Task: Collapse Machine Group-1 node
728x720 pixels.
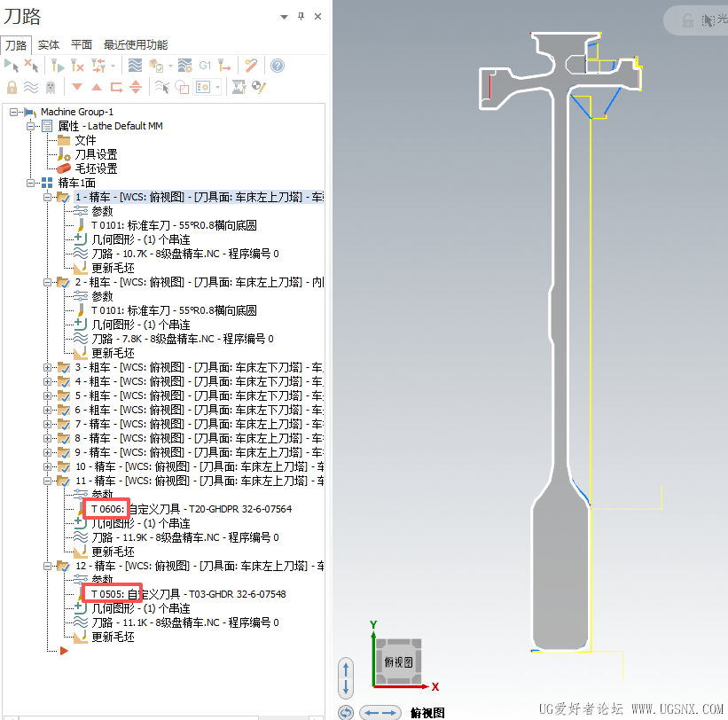Action: (13, 112)
